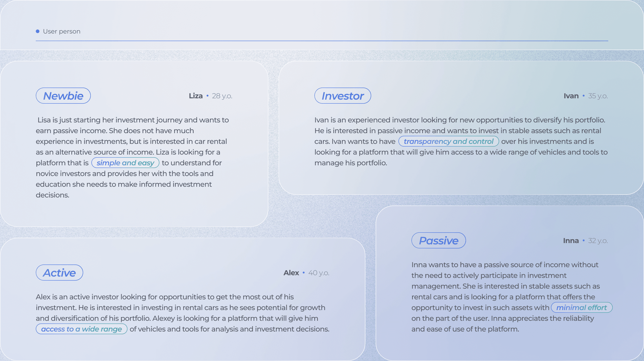Image resolution: width=644 pixels, height=361 pixels.
Task: Click the Passive persona badge
Action: click(x=439, y=241)
